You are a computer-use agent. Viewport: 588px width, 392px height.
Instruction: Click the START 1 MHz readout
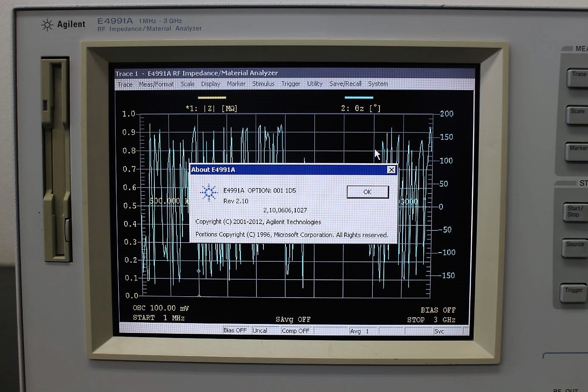[x=159, y=318]
